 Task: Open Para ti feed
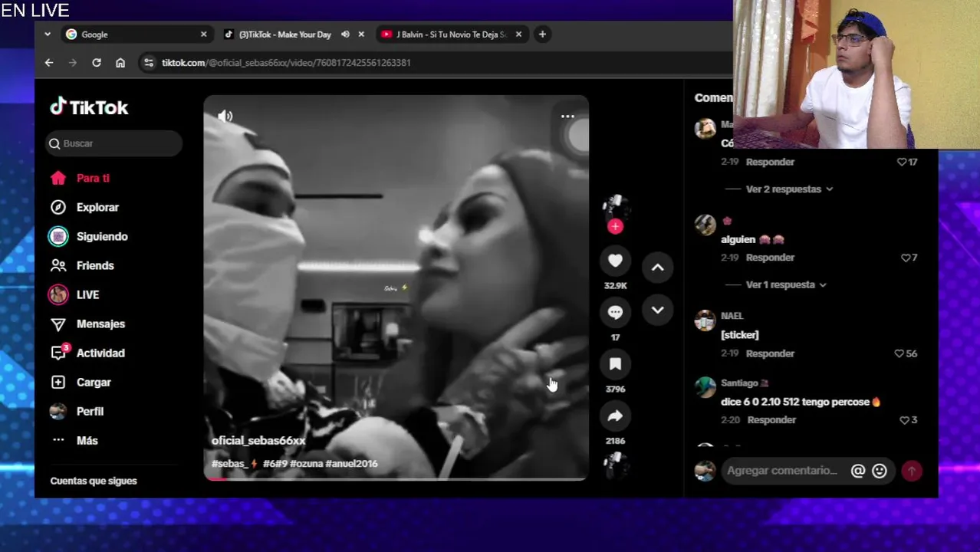coord(93,178)
